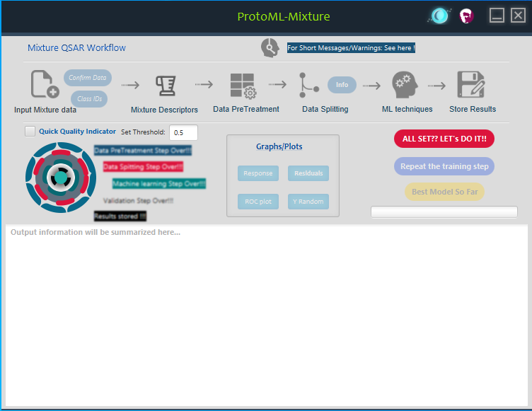Open the Response plot
Image resolution: width=532 pixels, height=411 pixels.
(258, 173)
